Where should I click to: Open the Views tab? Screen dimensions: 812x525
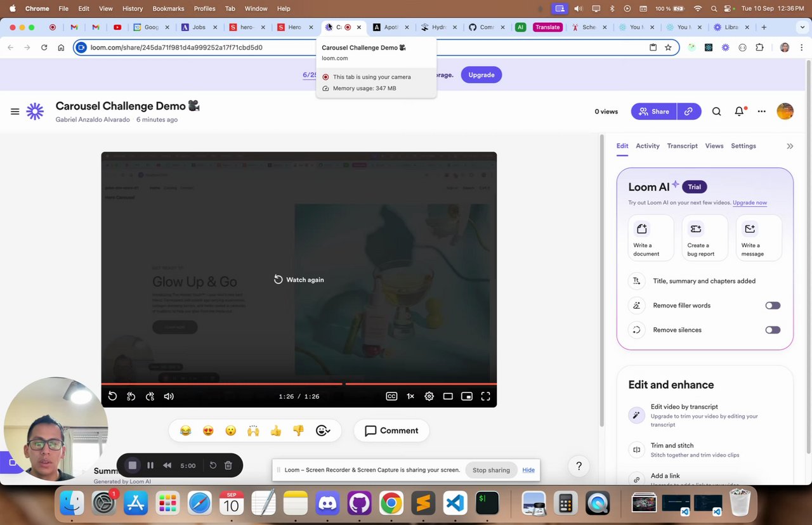point(714,146)
